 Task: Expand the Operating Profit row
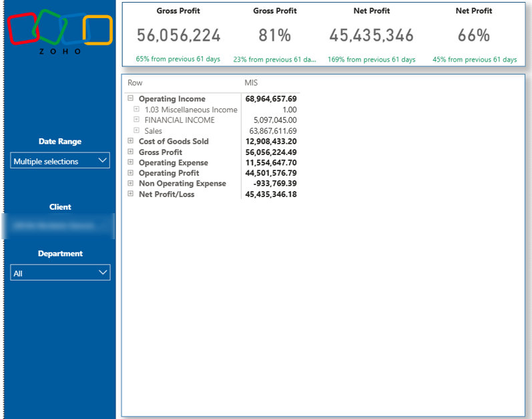(x=130, y=173)
